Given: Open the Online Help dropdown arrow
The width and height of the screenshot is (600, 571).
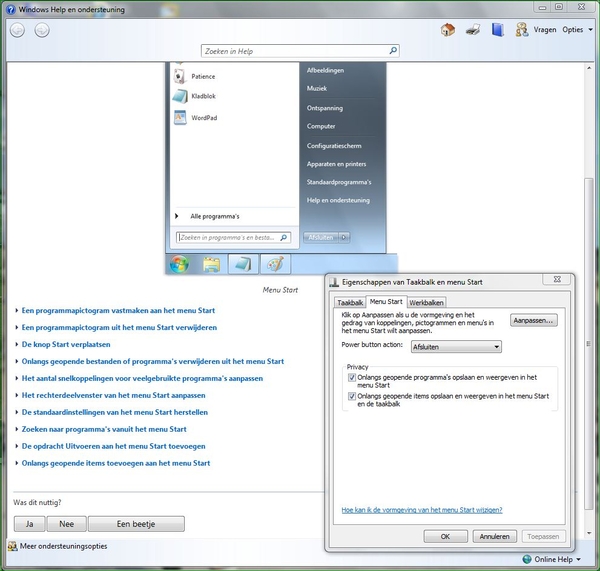Looking at the screenshot, I should [x=579, y=560].
